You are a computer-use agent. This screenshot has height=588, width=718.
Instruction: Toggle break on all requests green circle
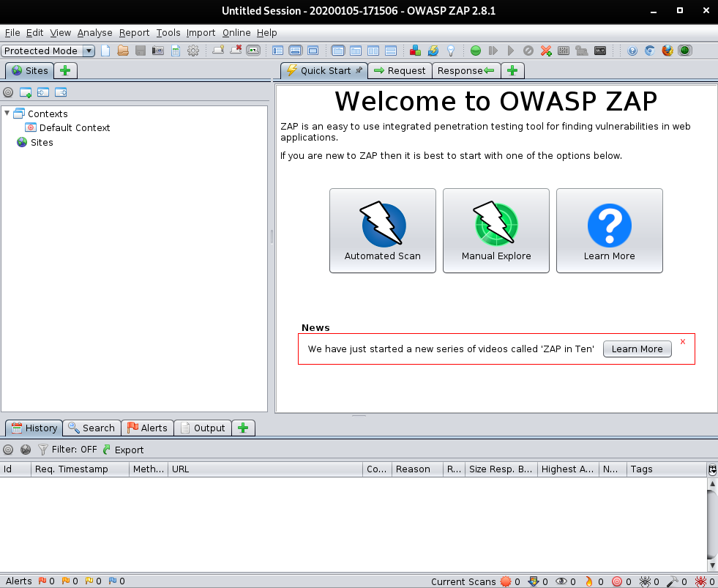pyautogui.click(x=476, y=51)
